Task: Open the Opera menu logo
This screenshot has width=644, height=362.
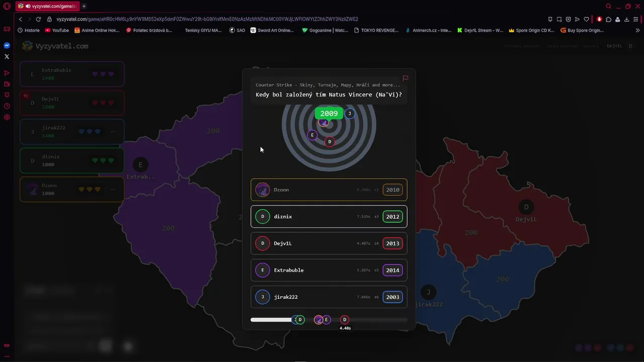Action: coord(7,6)
